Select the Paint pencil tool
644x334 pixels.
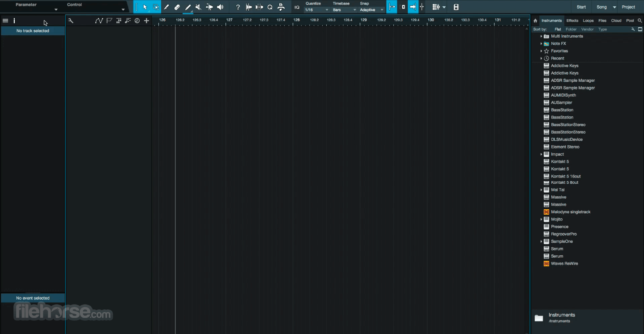tap(188, 7)
